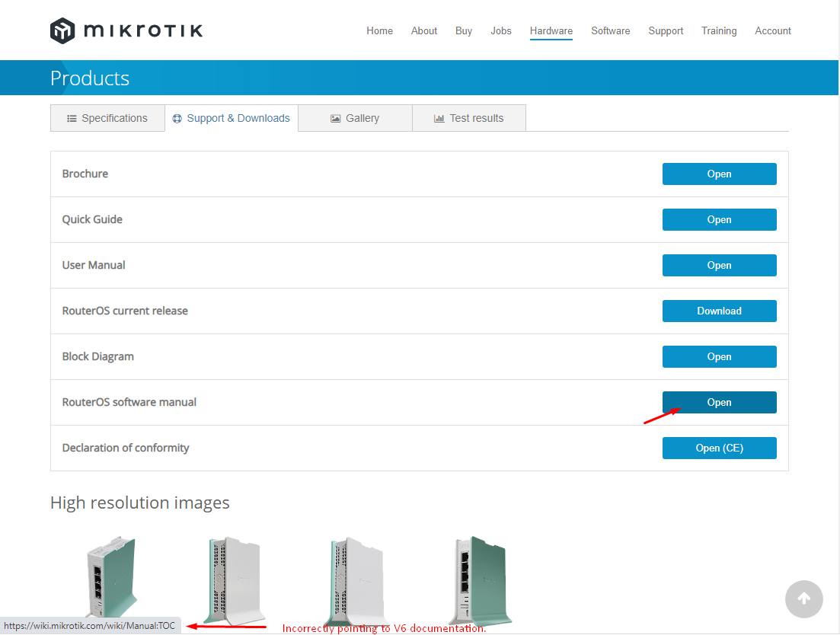Click the Products page heading
The height and width of the screenshot is (635, 840).
89,78
